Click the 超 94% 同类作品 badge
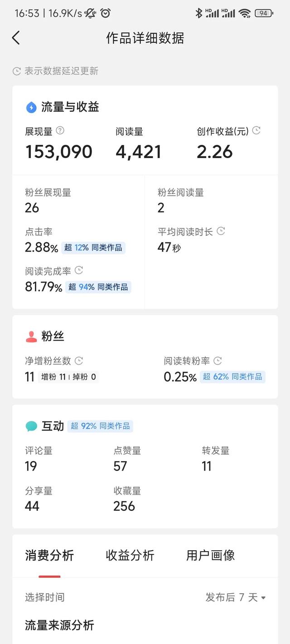The image size is (290, 644). click(98, 287)
